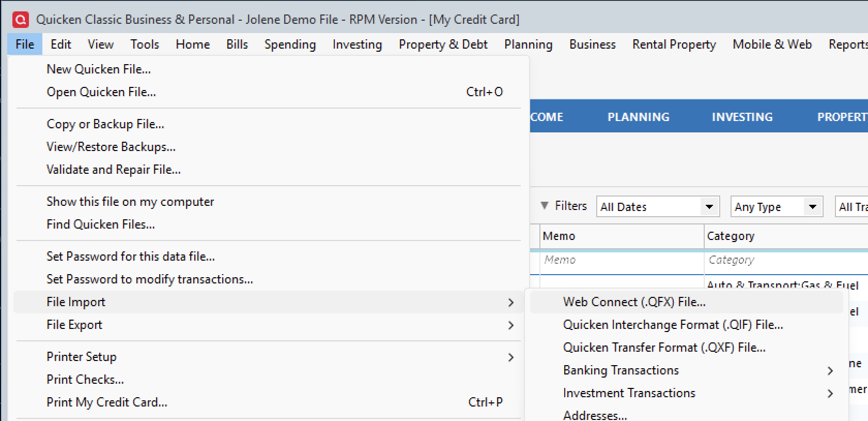Import a Quicken Transfer Format (.QXF) File

(x=687, y=348)
